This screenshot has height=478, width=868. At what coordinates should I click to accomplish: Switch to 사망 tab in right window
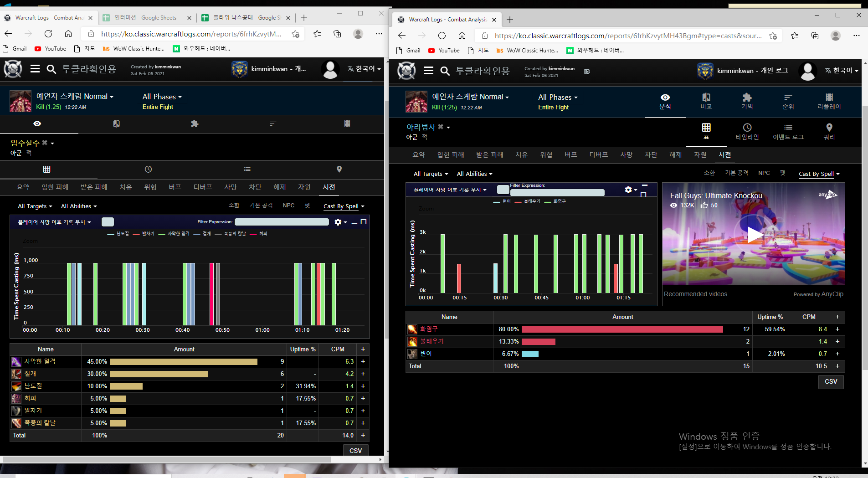[627, 154]
